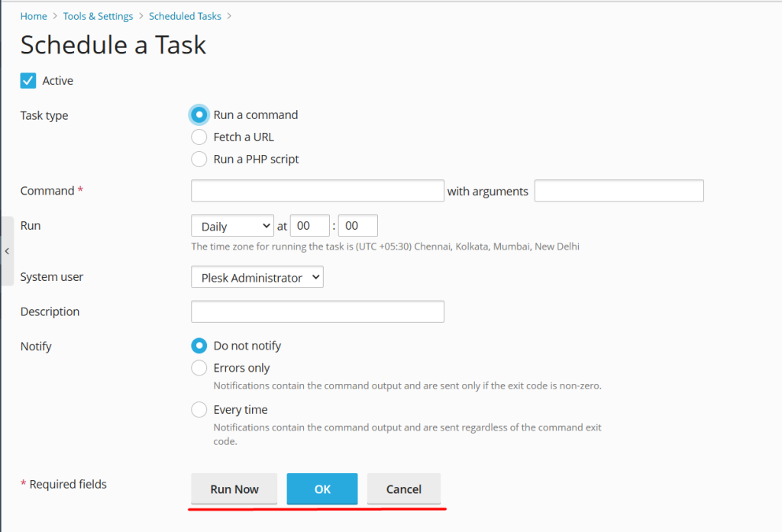Focus the Description input field
This screenshot has height=532, width=782.
[317, 311]
